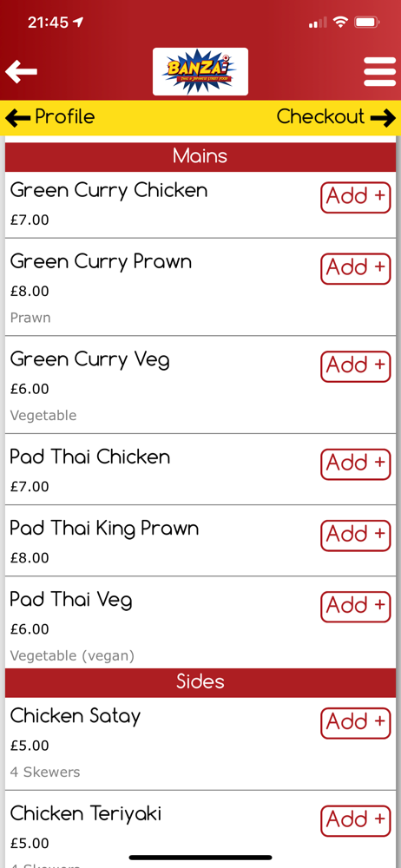Select the Sides section header
This screenshot has width=401, height=868.
pos(200,682)
